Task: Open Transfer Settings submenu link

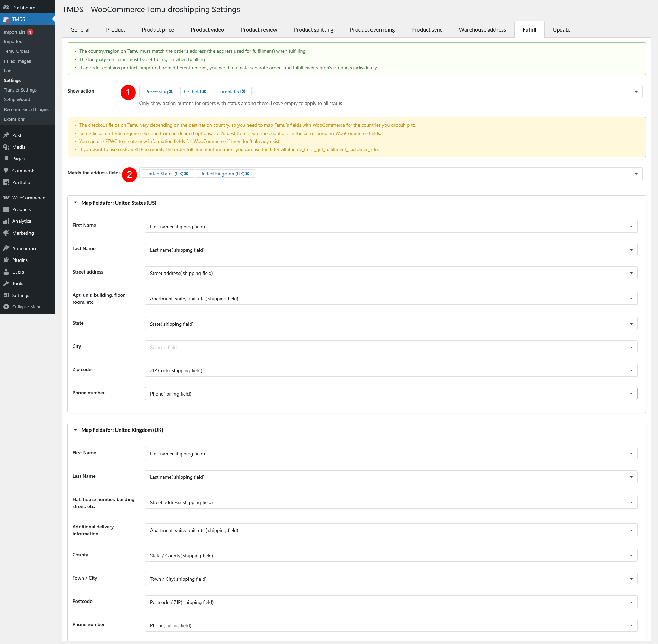Action: [x=20, y=90]
